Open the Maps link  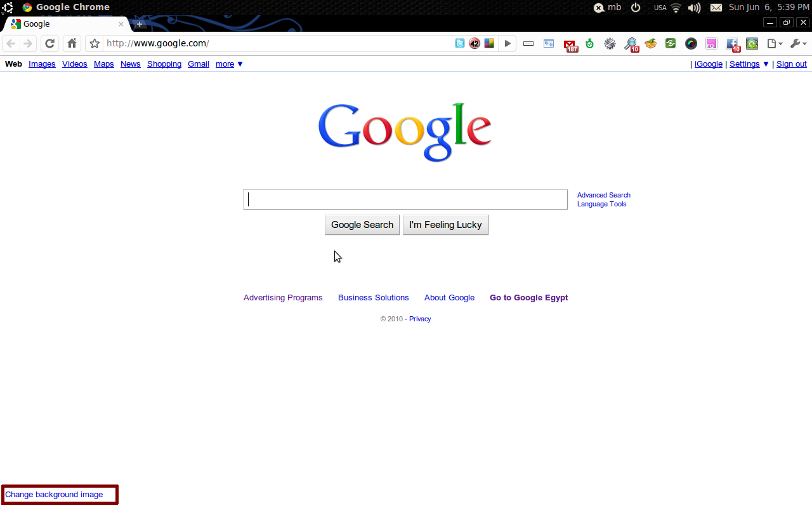[104, 64]
